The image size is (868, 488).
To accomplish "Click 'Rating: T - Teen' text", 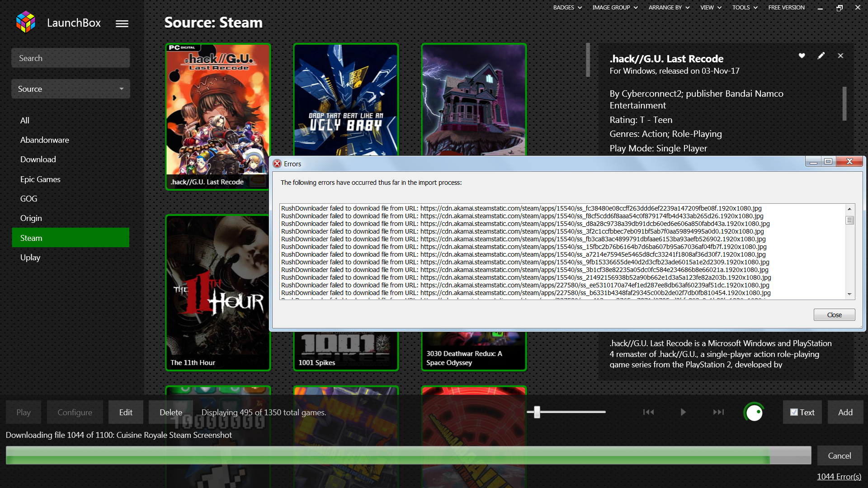I will click(641, 120).
